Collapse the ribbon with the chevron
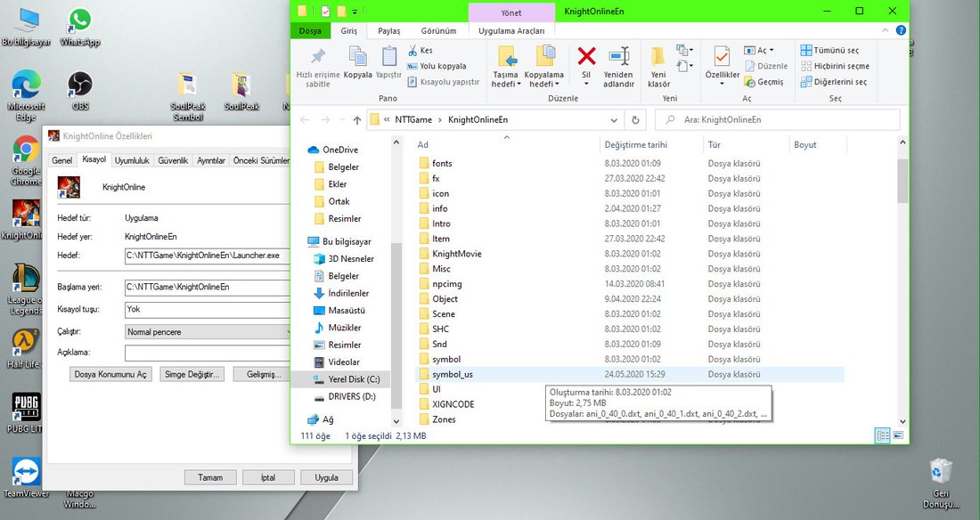Viewport: 980px width, 520px height. [x=885, y=30]
